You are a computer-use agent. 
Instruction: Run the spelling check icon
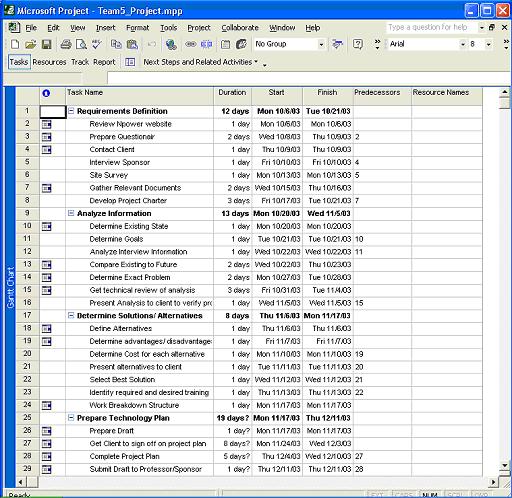pos(97,44)
